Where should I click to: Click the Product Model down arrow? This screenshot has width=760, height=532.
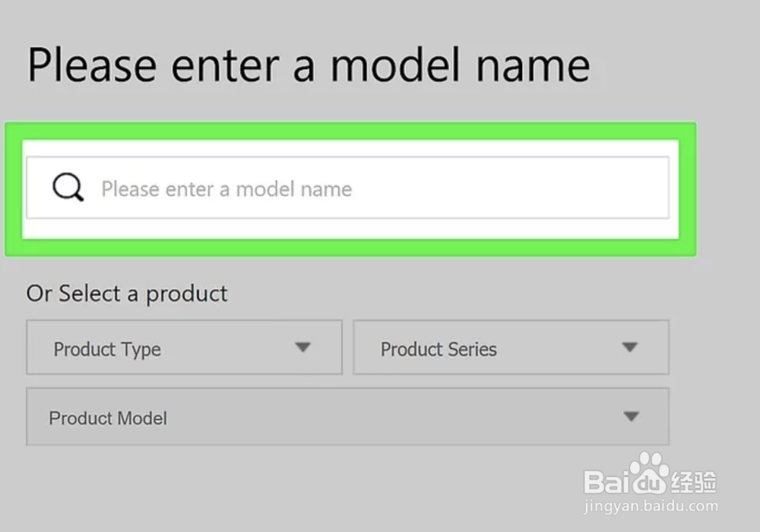coord(630,416)
